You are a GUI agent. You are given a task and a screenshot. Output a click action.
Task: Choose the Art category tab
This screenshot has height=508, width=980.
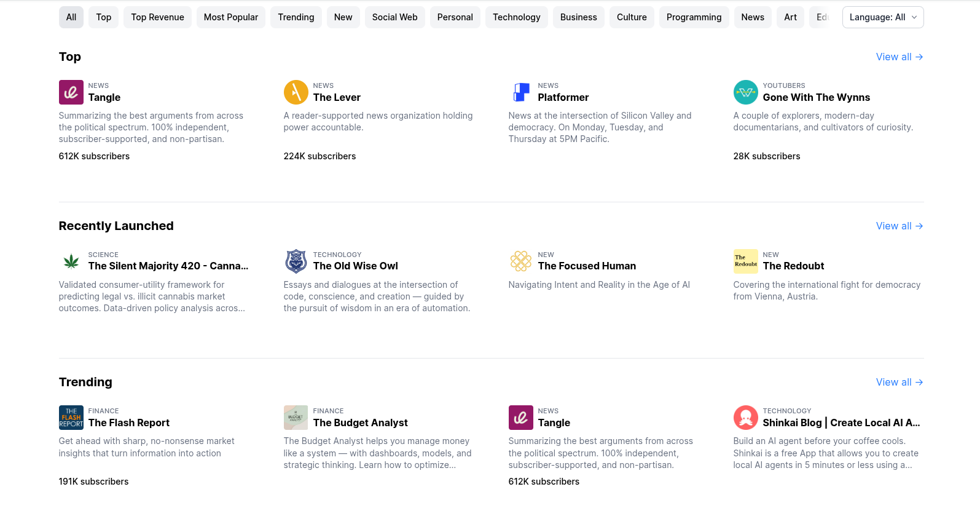tap(791, 17)
